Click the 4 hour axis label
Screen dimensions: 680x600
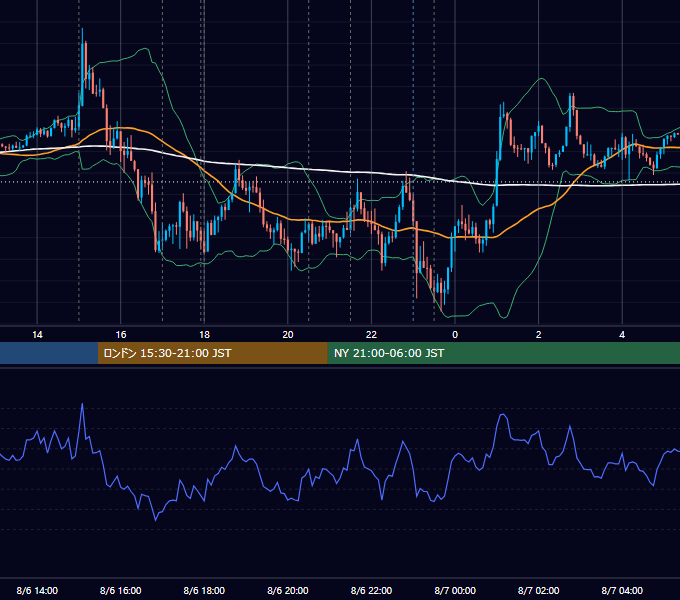(622, 335)
